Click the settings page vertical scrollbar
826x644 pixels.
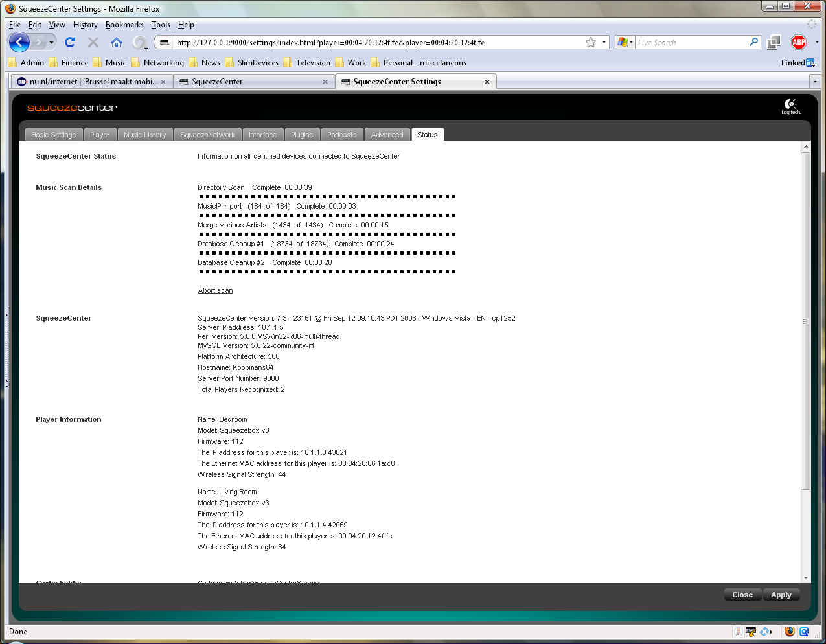point(805,321)
